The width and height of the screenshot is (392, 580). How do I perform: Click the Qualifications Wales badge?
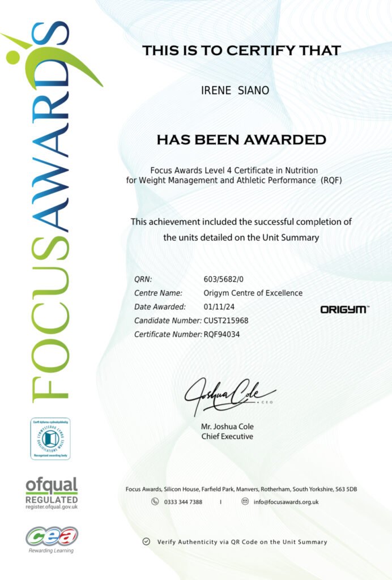pos(50,439)
